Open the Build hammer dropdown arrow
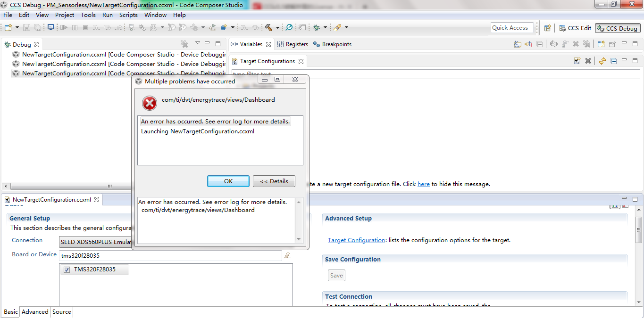Image resolution: width=644 pixels, height=318 pixels. pos(277,28)
